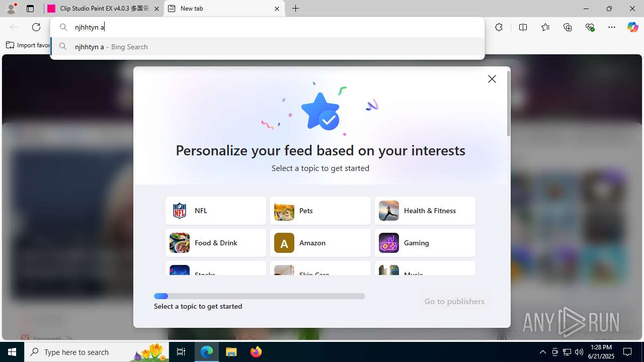644x362 pixels.
Task: Click the address bar text field
Action: [267, 27]
